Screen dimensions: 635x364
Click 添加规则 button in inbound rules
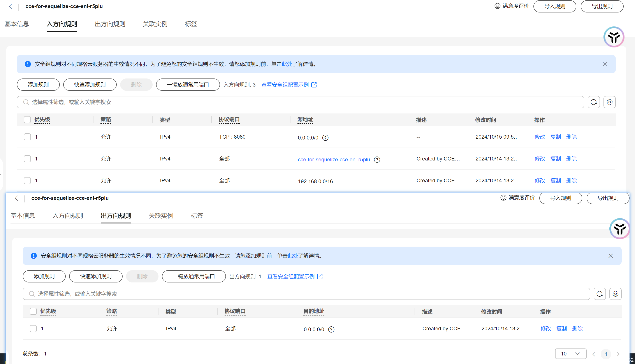tap(38, 85)
